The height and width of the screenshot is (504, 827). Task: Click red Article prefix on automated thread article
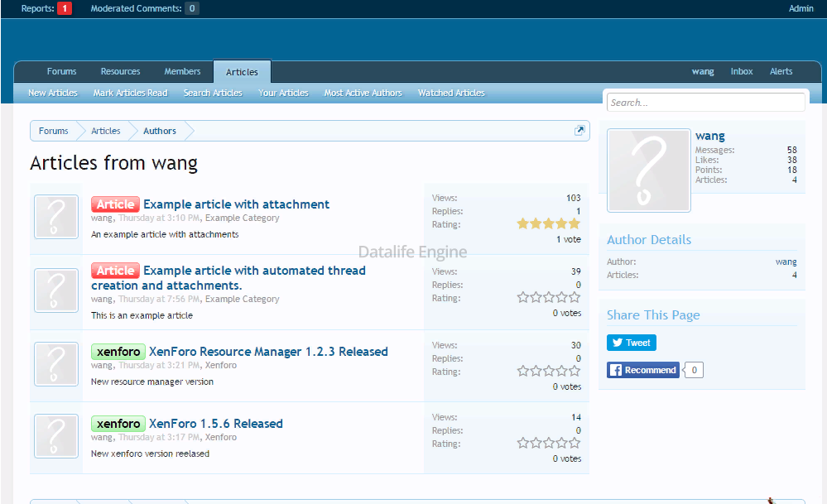click(x=116, y=271)
